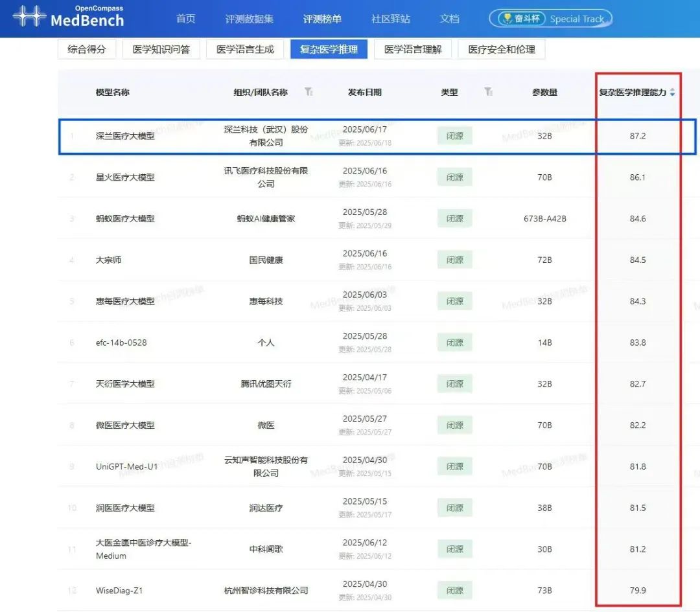700x612 pixels.
Task: Click the 2025/04/17 release date
Action: point(365,378)
